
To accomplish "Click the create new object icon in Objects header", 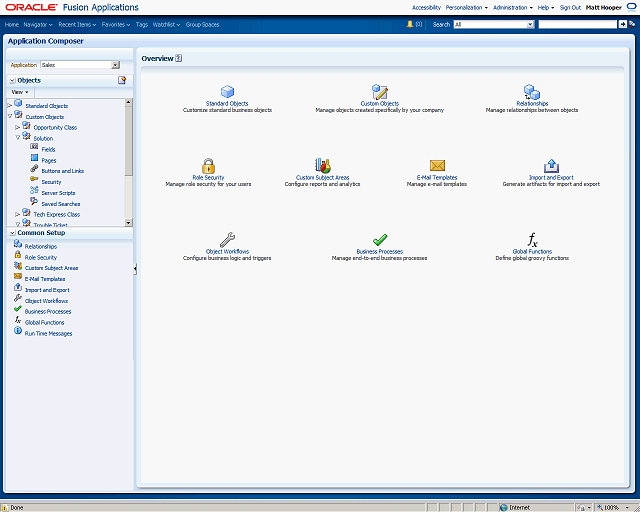I will pos(122,80).
